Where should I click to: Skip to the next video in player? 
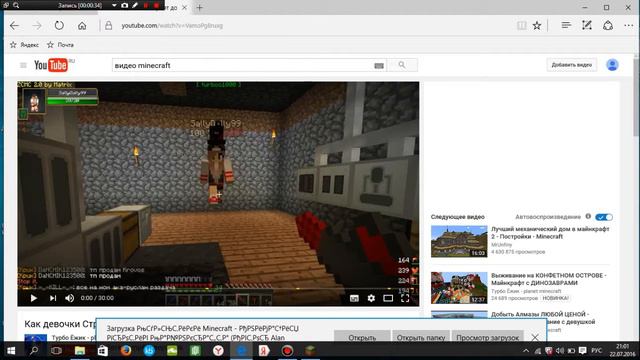[53, 298]
